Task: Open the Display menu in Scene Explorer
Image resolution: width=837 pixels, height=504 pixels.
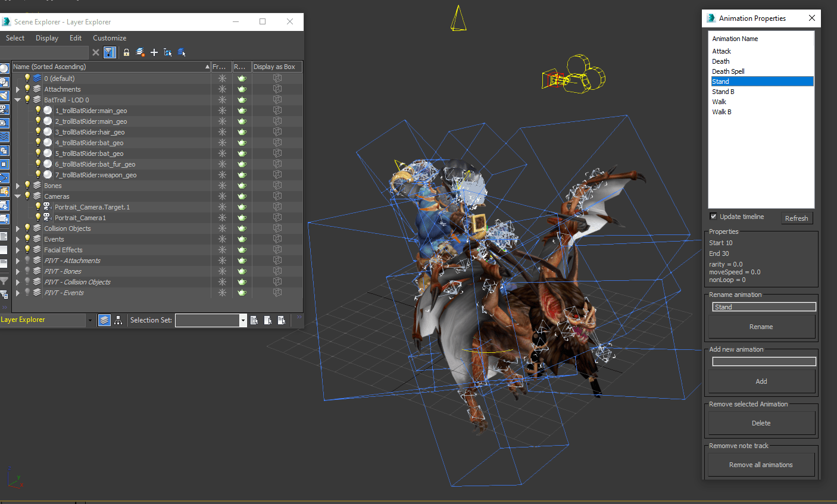Action: click(x=47, y=38)
